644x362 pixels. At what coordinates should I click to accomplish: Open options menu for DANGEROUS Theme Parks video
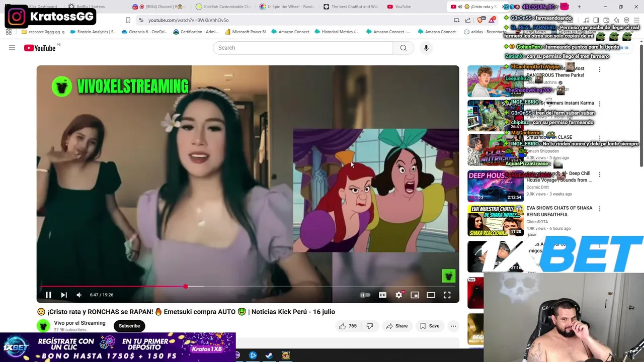pos(599,69)
